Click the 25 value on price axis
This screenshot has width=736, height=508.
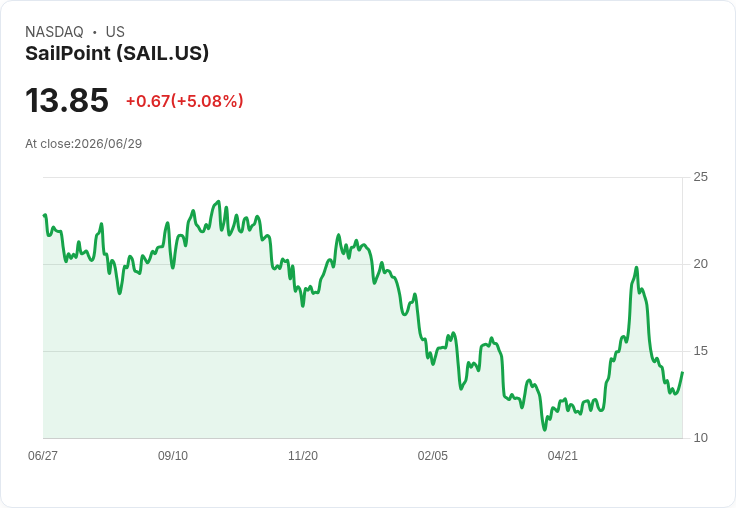700,177
